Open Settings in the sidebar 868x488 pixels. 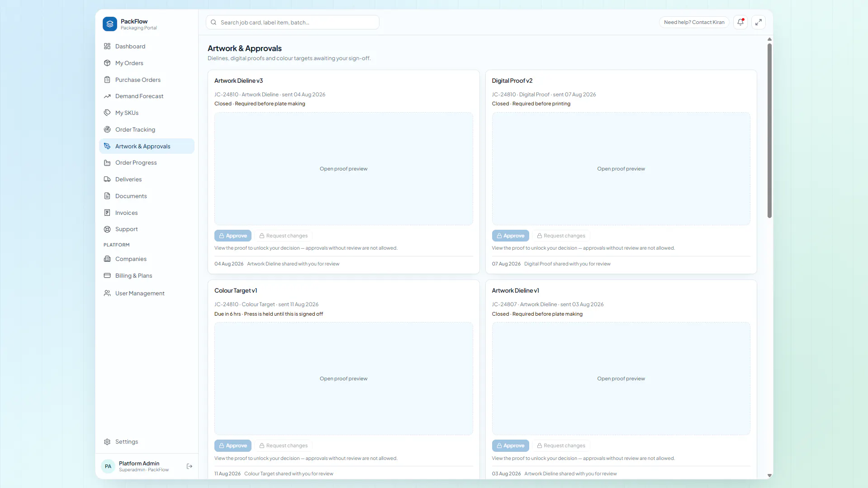tap(147, 442)
